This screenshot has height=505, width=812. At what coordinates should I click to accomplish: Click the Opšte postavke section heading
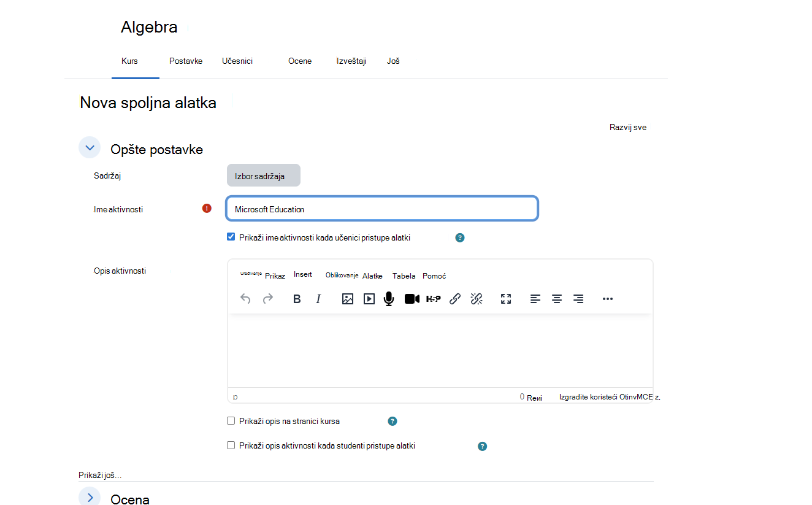156,149
